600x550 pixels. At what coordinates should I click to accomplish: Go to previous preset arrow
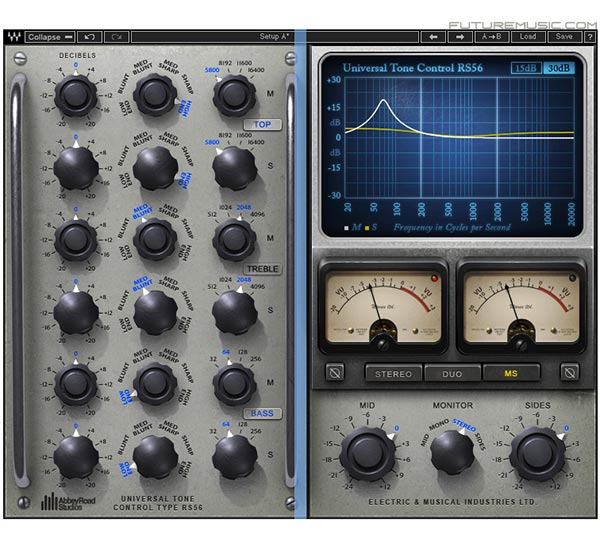pyautogui.click(x=433, y=37)
